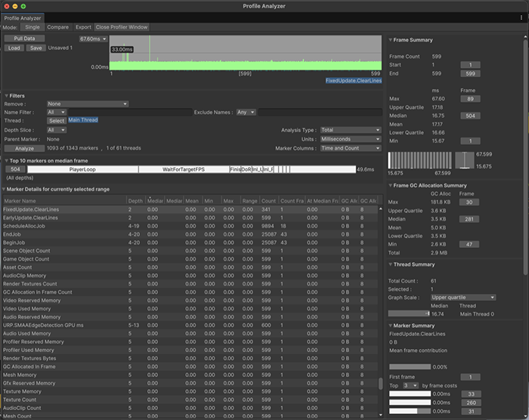Image resolution: width=529 pixels, height=420 pixels.
Task: Click the table scroll-down arrow
Action: click(x=381, y=415)
